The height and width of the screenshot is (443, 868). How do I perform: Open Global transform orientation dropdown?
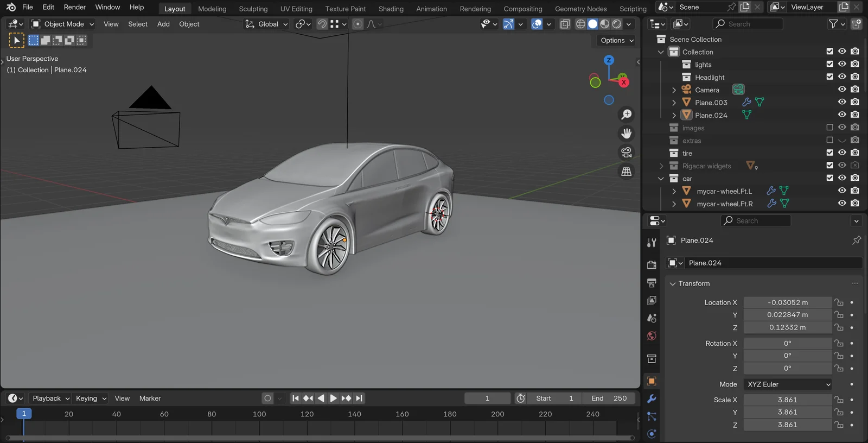tap(266, 24)
